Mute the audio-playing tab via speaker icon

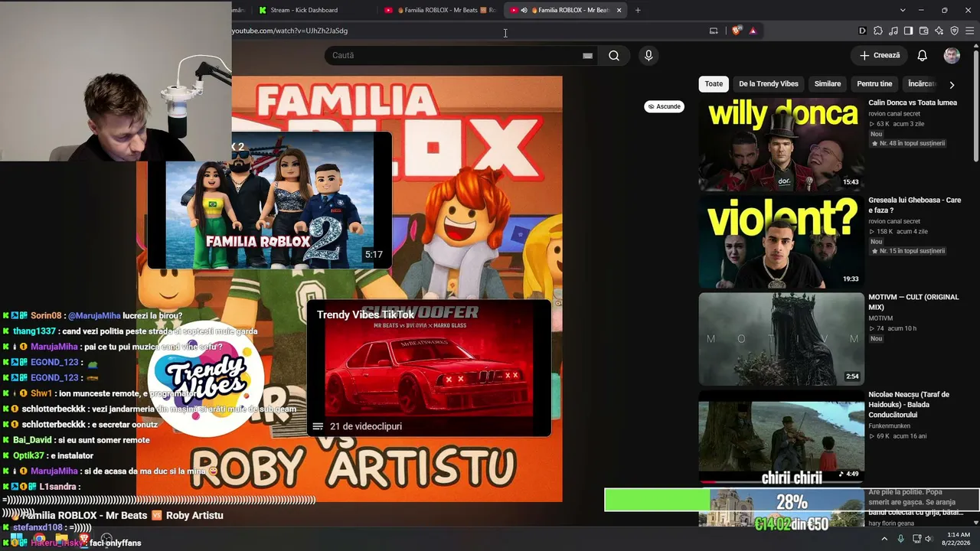(524, 10)
